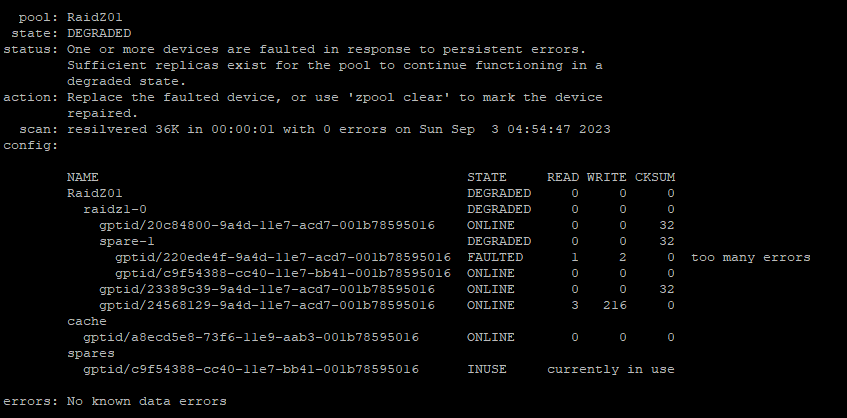
Task: Click the faulted gptid/220ede4f device name
Action: tap(283, 257)
